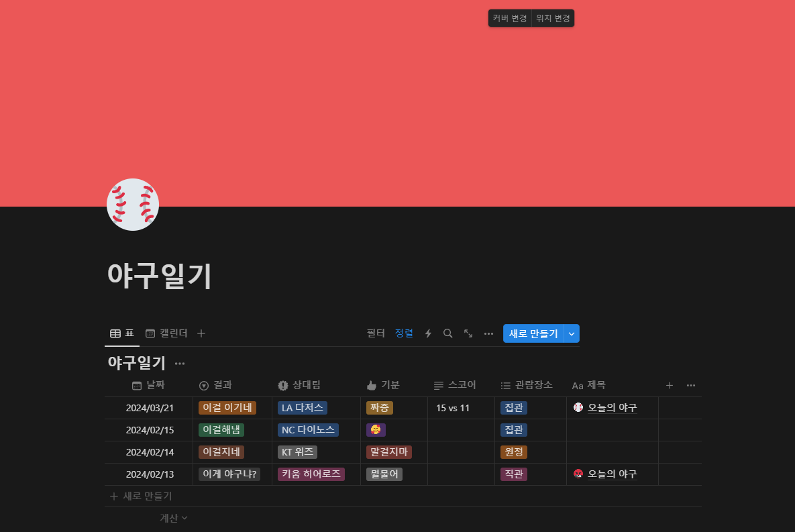Click the 이걸지네 result tag
The image size is (795, 532).
click(221, 452)
